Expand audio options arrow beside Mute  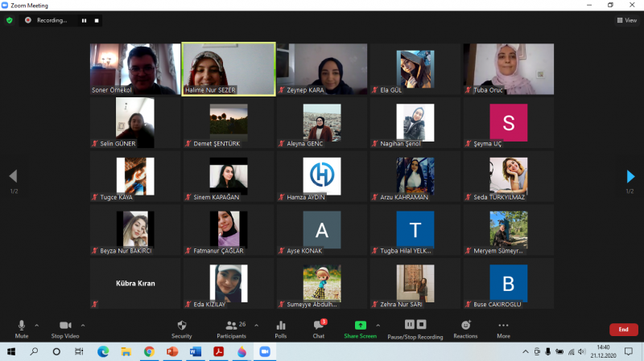click(37, 325)
